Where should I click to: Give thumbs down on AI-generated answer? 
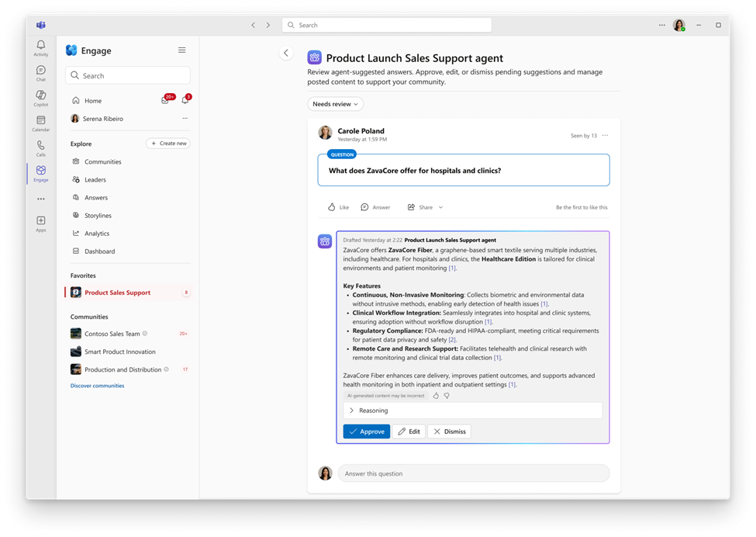coord(447,396)
